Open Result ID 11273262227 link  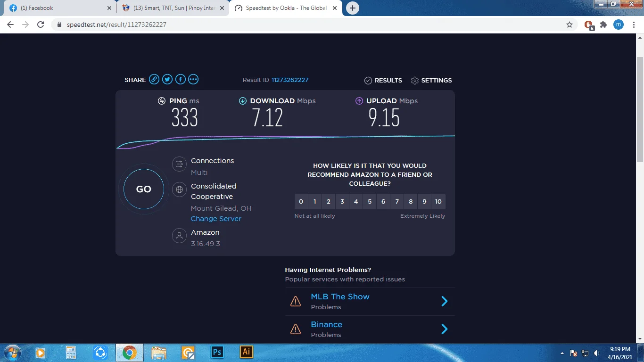click(290, 80)
